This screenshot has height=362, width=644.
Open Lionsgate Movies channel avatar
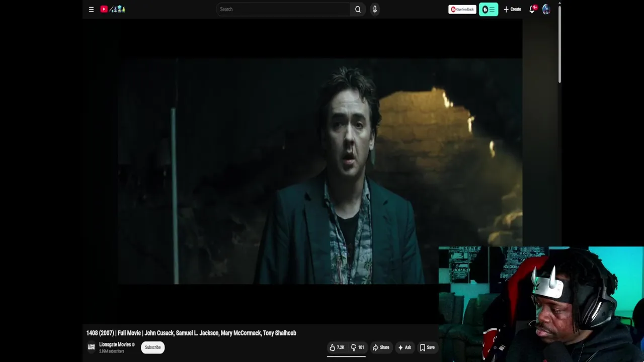[x=91, y=347]
